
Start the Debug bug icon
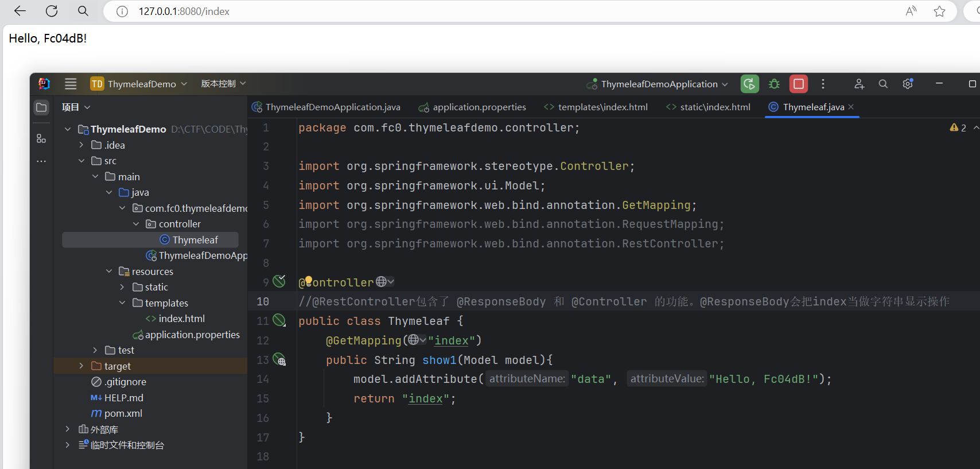(774, 84)
